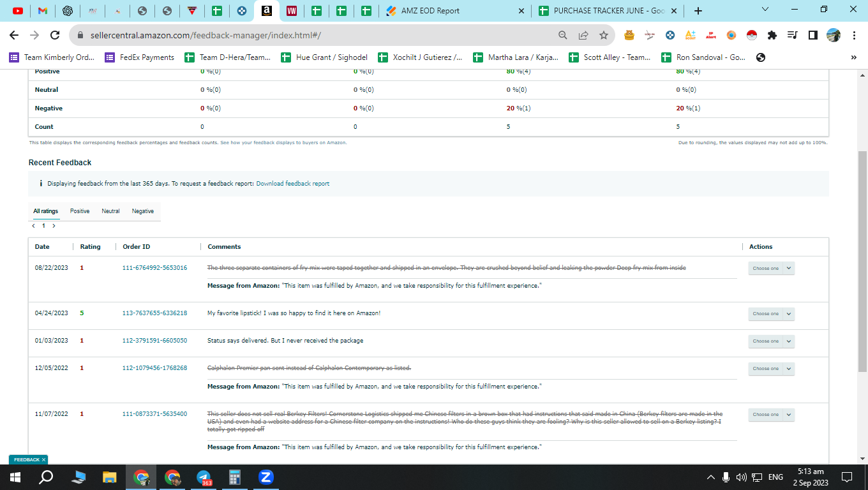Open a new browser tab
Image resolution: width=868 pixels, height=490 pixels.
[x=698, y=11]
